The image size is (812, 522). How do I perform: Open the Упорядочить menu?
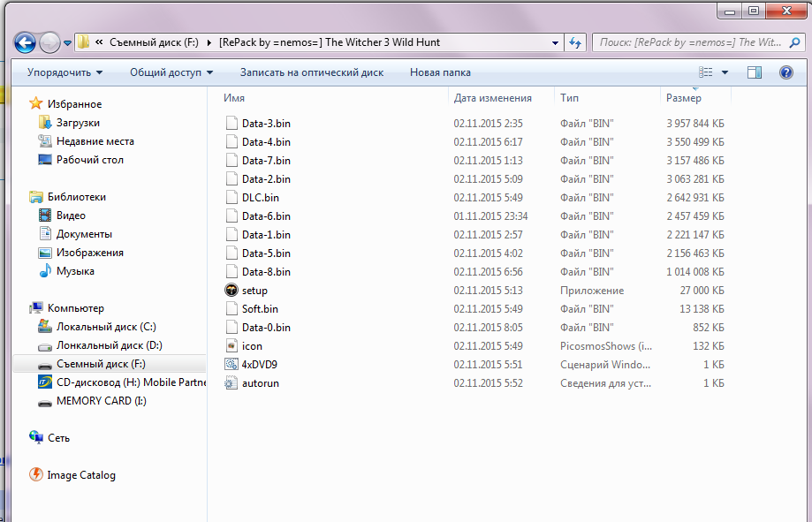click(65, 72)
